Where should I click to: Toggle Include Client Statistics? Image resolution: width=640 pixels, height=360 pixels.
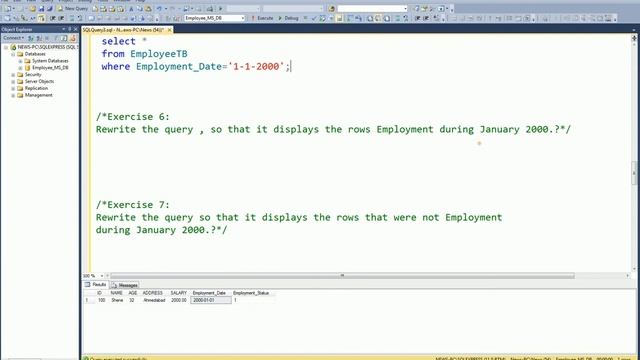(358, 18)
